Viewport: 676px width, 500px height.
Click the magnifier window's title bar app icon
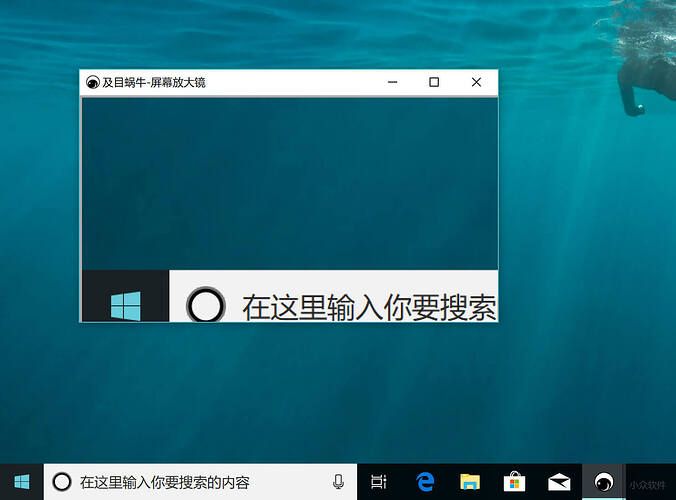point(92,82)
